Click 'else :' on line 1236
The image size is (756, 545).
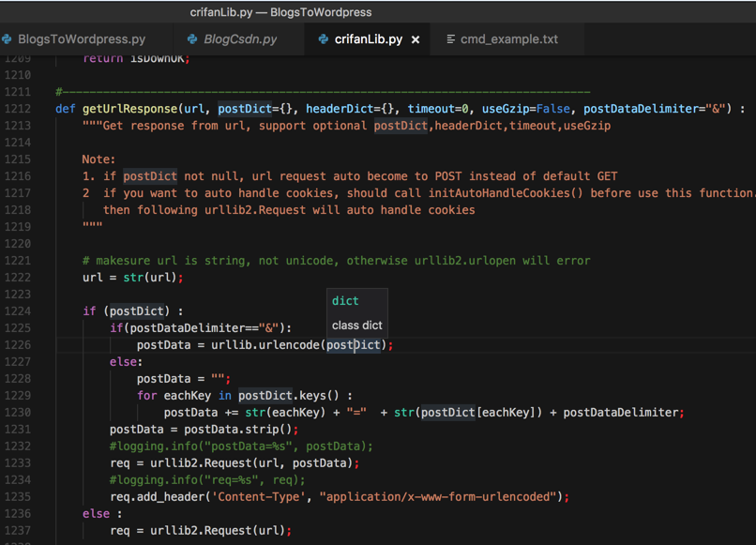point(102,514)
